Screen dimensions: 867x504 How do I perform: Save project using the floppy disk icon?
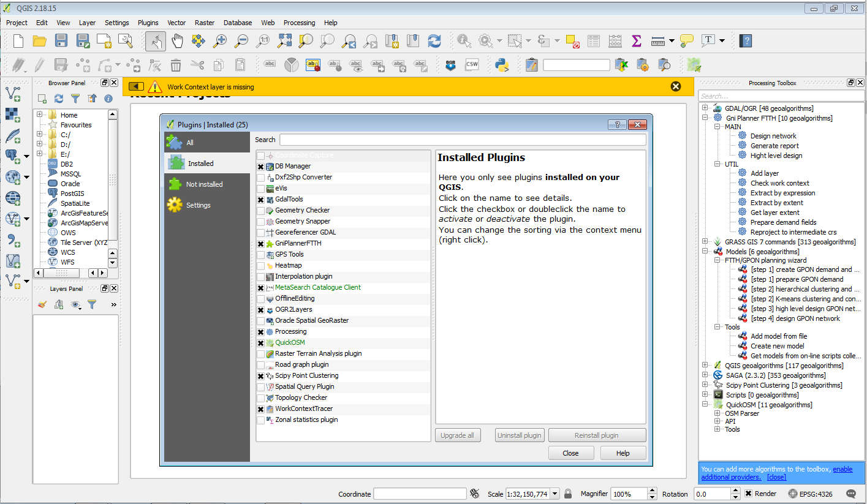point(61,41)
